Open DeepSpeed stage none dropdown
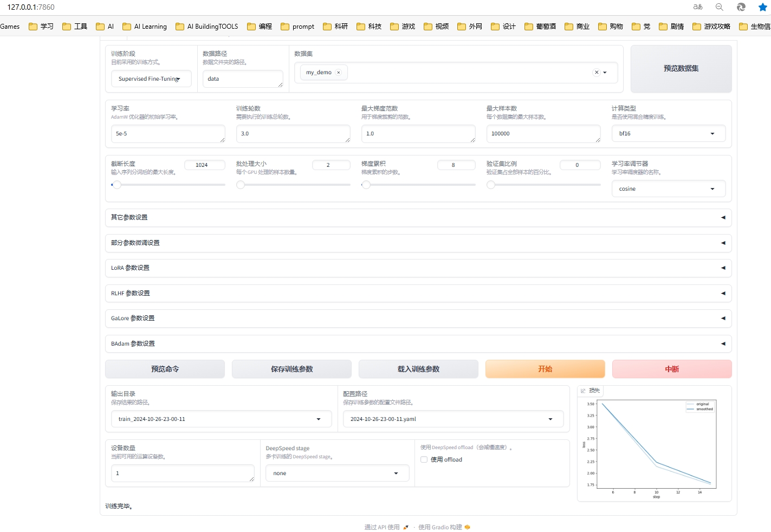The width and height of the screenshot is (771, 532). pos(336,473)
